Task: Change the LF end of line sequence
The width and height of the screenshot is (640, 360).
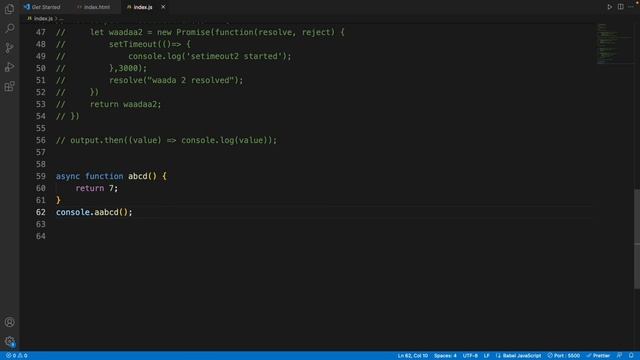Action: tap(487, 356)
